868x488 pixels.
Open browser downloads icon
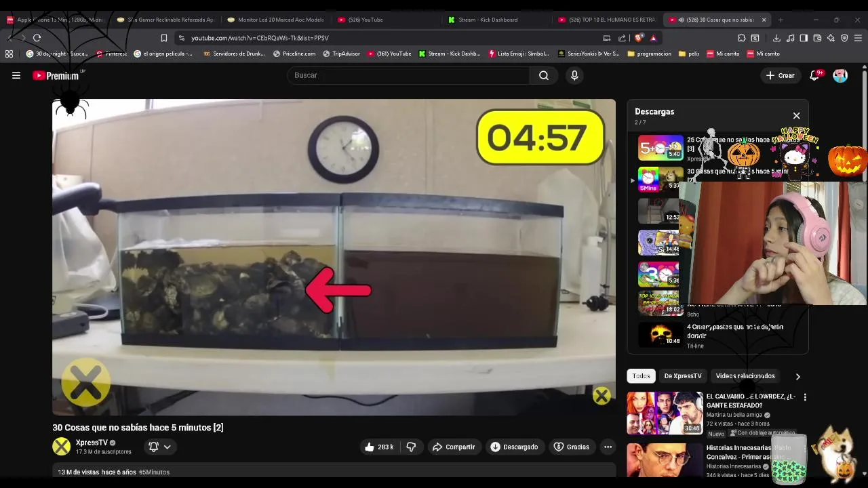pyautogui.click(x=776, y=38)
